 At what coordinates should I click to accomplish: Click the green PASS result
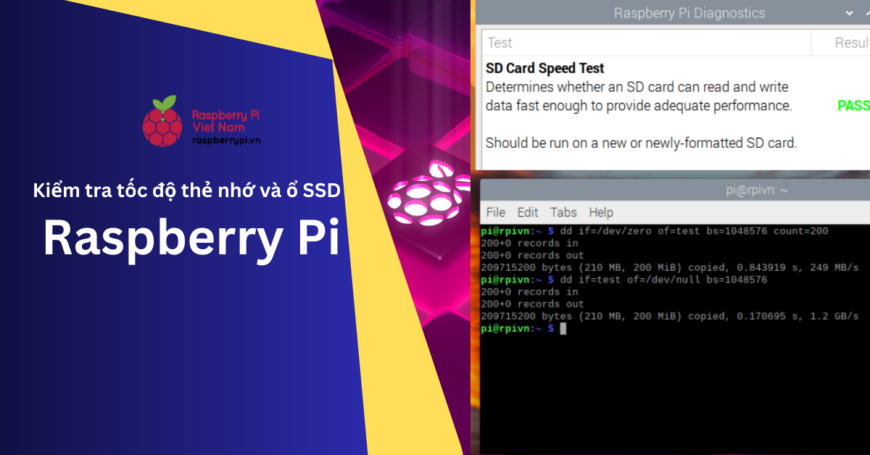tap(852, 105)
